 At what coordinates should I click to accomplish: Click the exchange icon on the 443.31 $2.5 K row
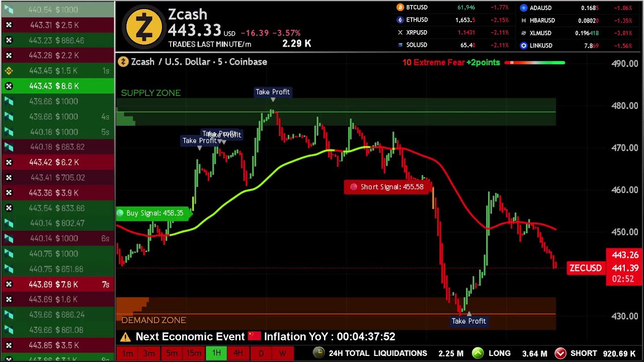coord(9,25)
